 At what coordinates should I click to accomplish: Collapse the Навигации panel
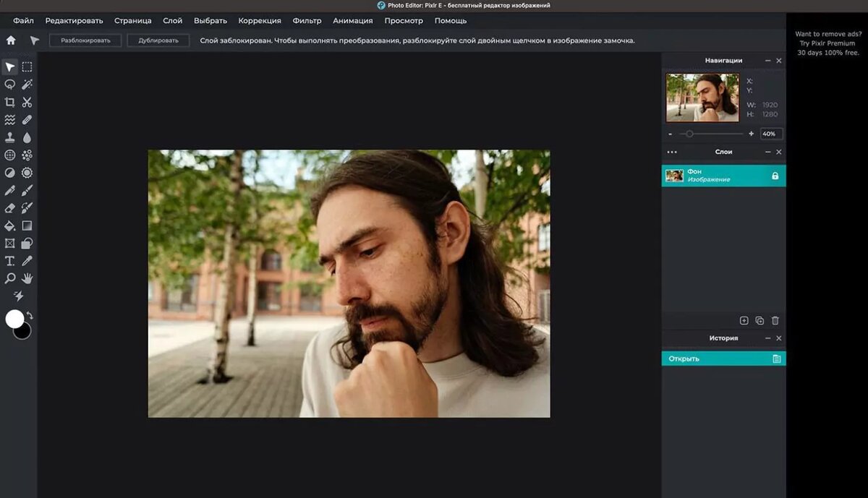pos(767,61)
